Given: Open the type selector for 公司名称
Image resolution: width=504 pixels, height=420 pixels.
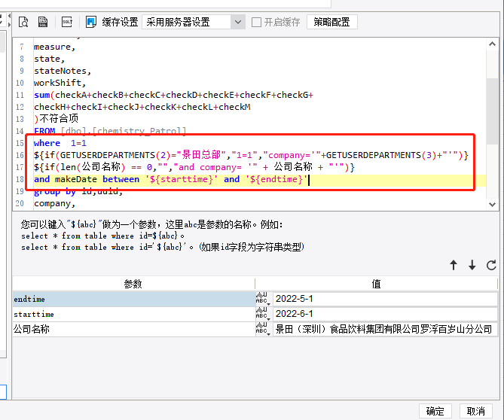Looking at the screenshot, I should pyautogui.click(x=263, y=329).
